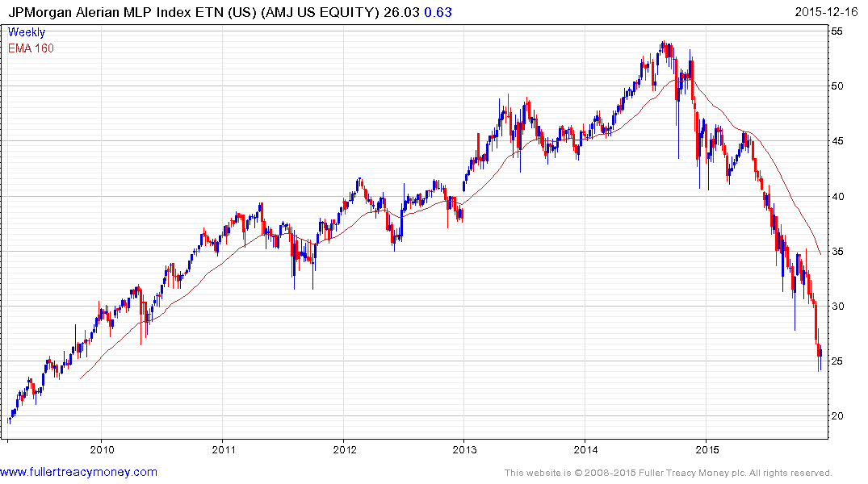Screen dimensions: 868x484
Task: Click the 25 y-axis price label
Action: pyautogui.click(x=837, y=361)
